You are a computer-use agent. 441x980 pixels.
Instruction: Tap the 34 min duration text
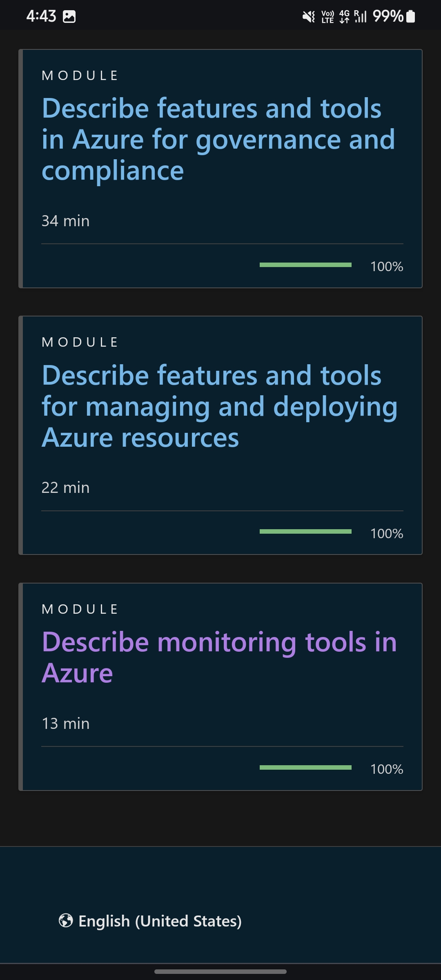(x=65, y=220)
